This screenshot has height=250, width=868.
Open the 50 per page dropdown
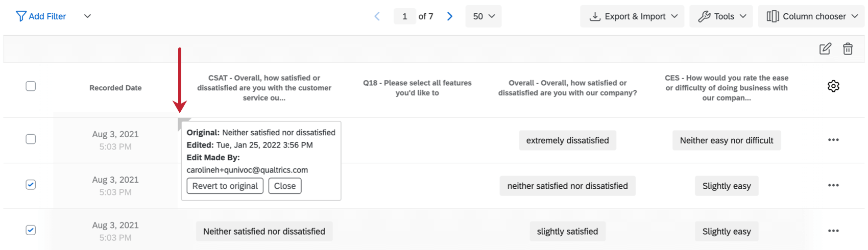point(484,16)
